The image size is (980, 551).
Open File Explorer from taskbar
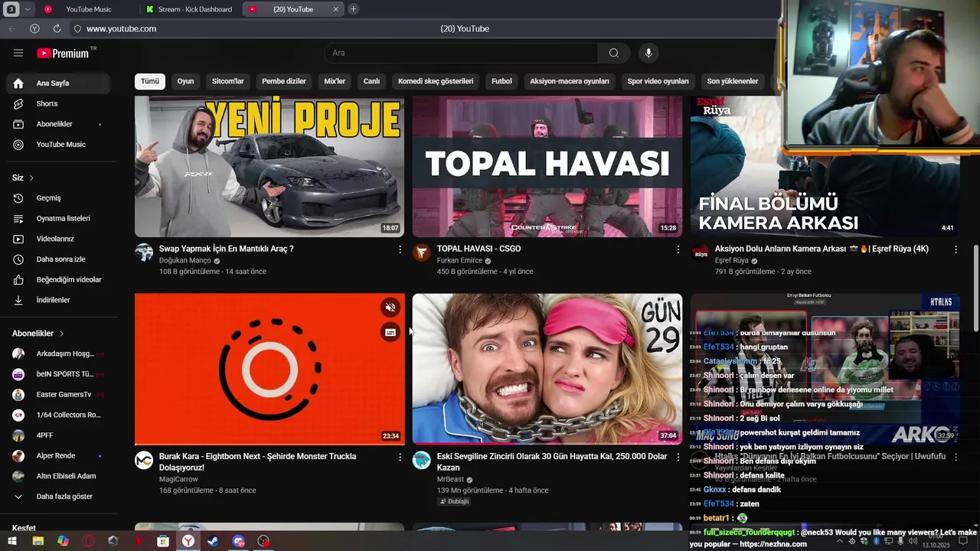[x=38, y=541]
